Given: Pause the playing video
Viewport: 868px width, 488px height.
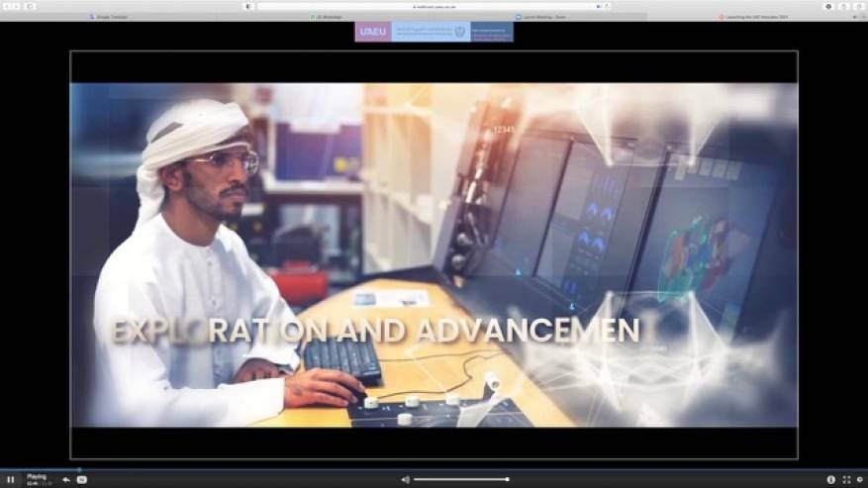Looking at the screenshot, I should click(11, 480).
